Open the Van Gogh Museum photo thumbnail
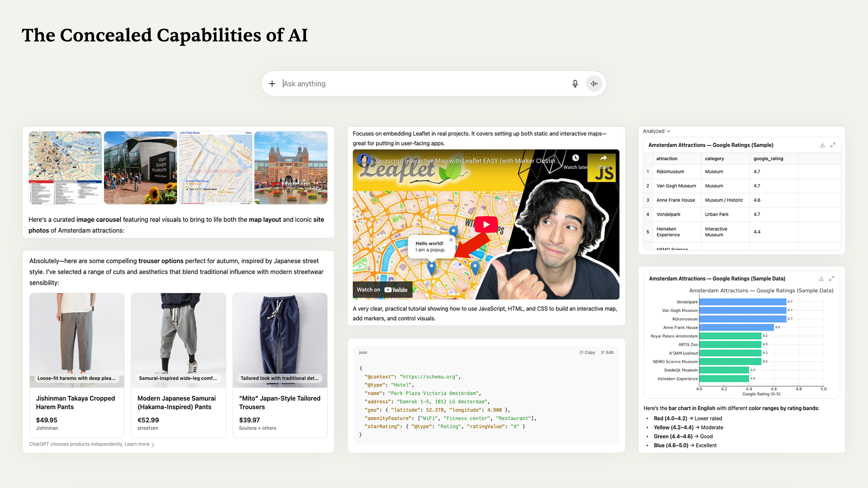Screen dimensions: 868x488 pyautogui.click(x=140, y=168)
